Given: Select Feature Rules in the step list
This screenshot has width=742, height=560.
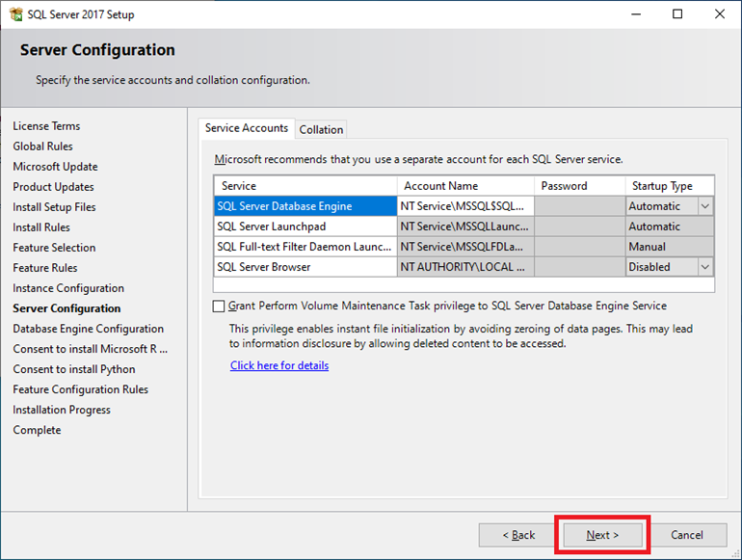Looking at the screenshot, I should click(45, 268).
